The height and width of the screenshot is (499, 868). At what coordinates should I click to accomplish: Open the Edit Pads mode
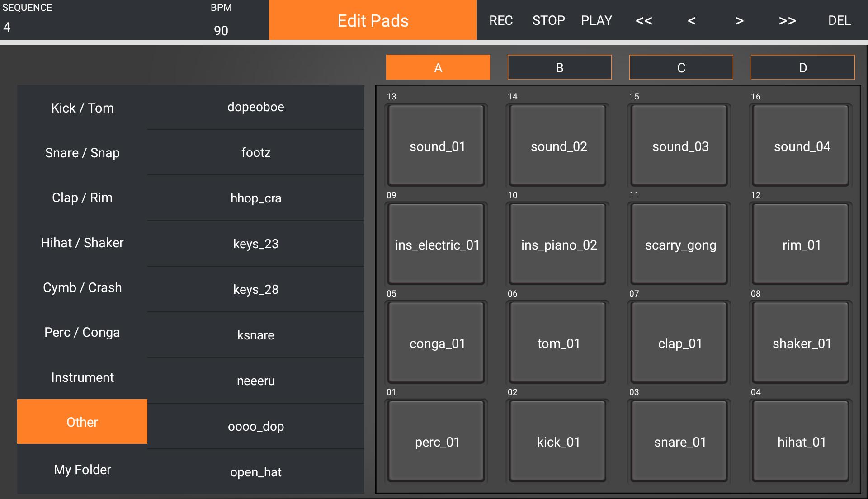click(x=372, y=20)
